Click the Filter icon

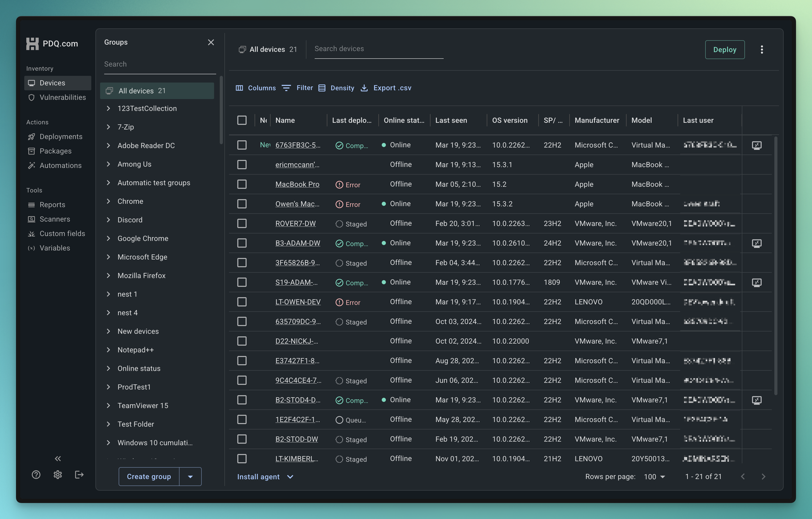coord(286,88)
